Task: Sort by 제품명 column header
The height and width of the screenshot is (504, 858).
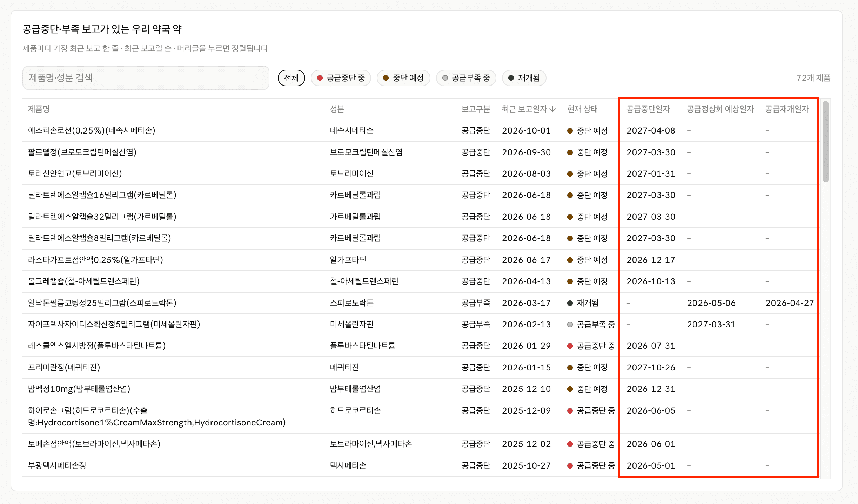Action: click(39, 109)
